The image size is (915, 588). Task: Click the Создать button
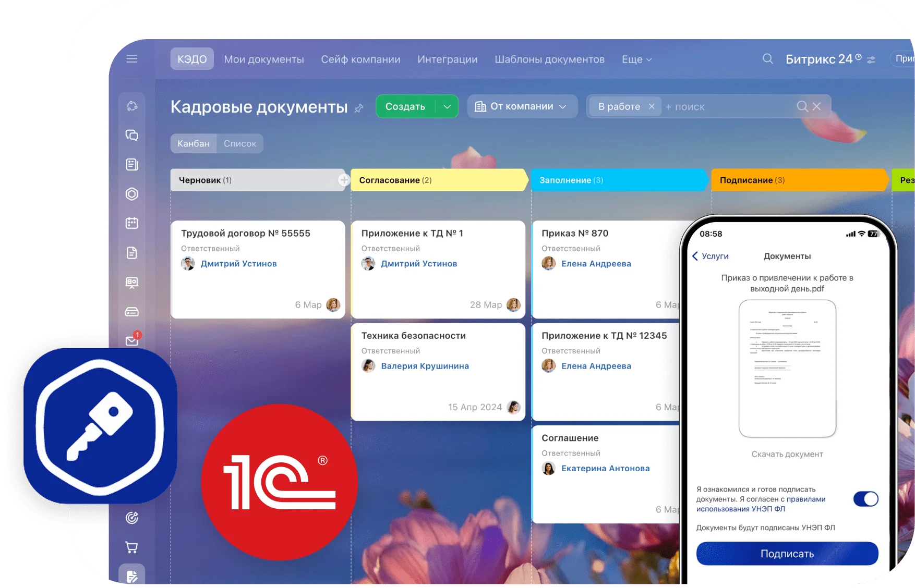(x=405, y=106)
